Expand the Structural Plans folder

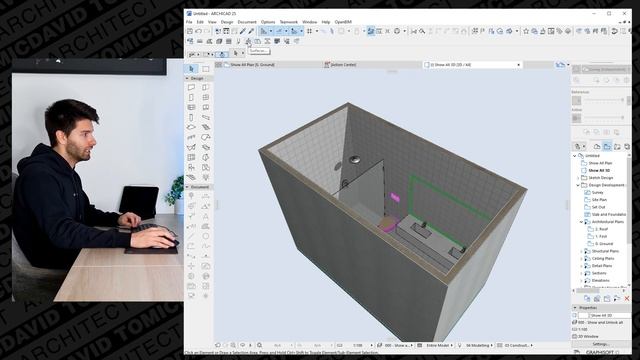[x=582, y=251]
